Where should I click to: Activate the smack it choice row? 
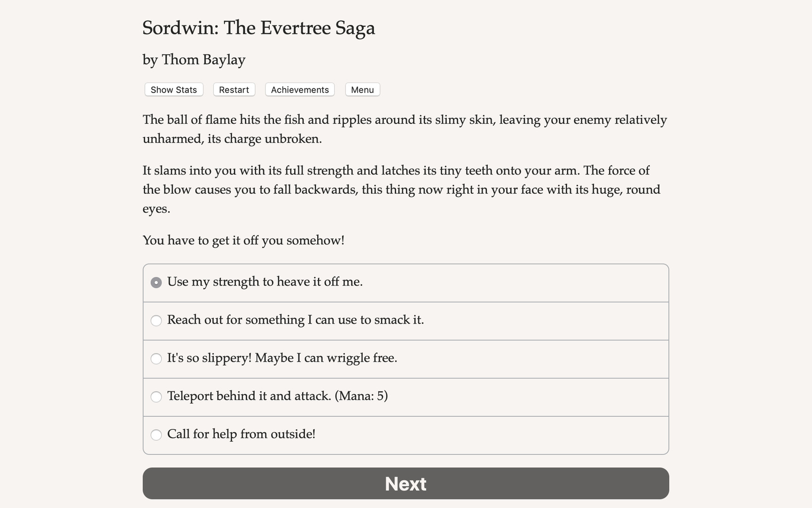tap(405, 320)
